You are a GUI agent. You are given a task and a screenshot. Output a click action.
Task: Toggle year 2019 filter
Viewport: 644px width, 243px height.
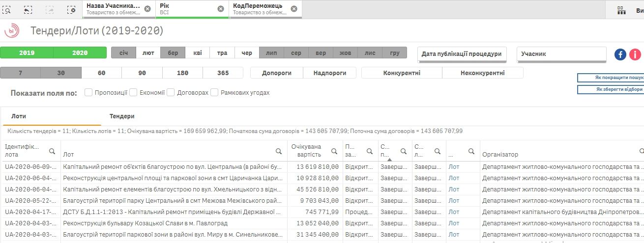27,53
